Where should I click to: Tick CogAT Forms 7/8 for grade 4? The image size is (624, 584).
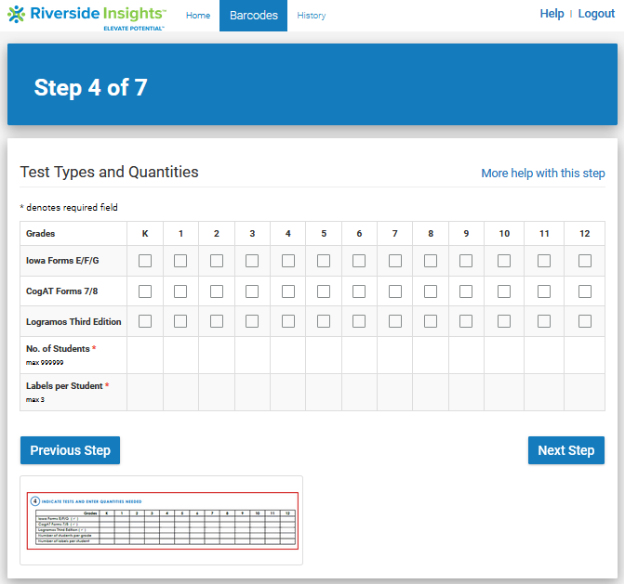pos(288,291)
